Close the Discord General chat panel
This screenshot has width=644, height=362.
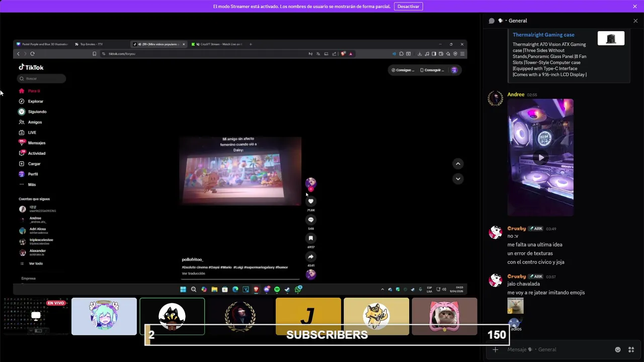click(x=635, y=21)
